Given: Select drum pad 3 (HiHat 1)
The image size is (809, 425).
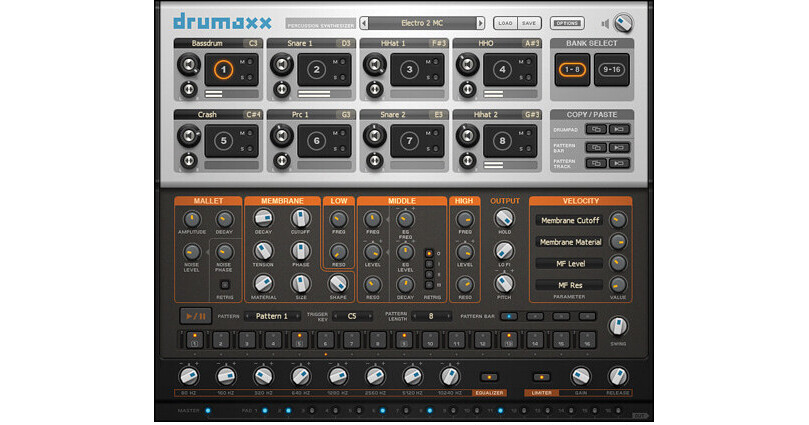Looking at the screenshot, I should point(409,70).
